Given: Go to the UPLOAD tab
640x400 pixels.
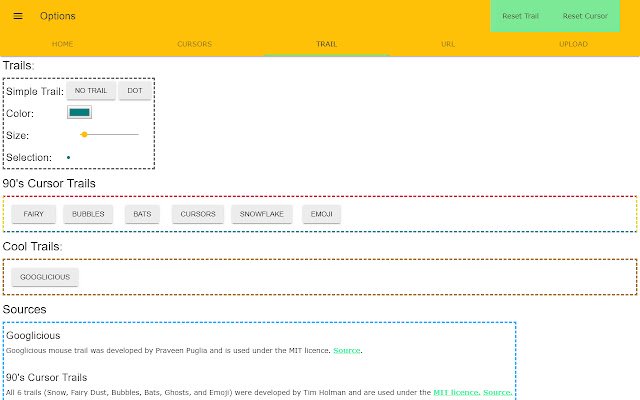Looking at the screenshot, I should pos(573,44).
